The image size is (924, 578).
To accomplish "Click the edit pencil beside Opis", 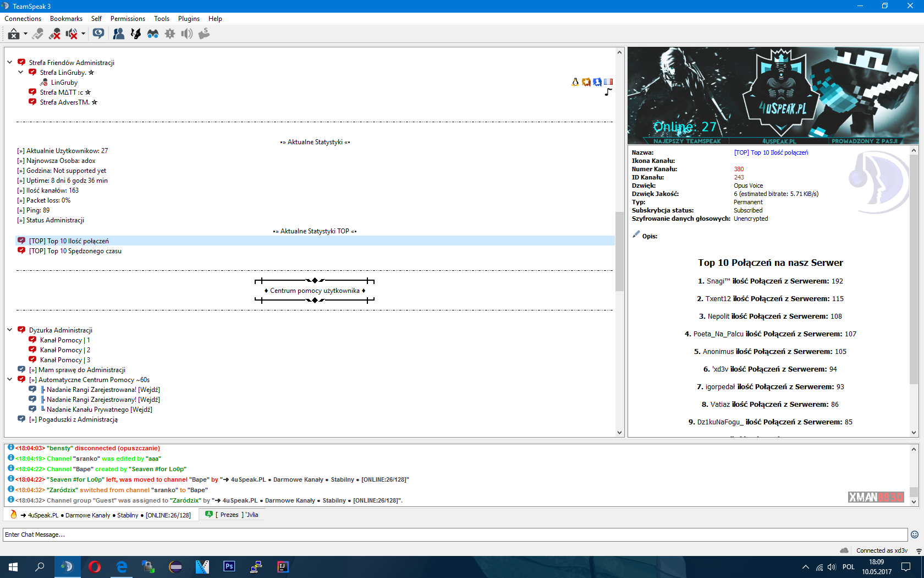I will point(636,235).
